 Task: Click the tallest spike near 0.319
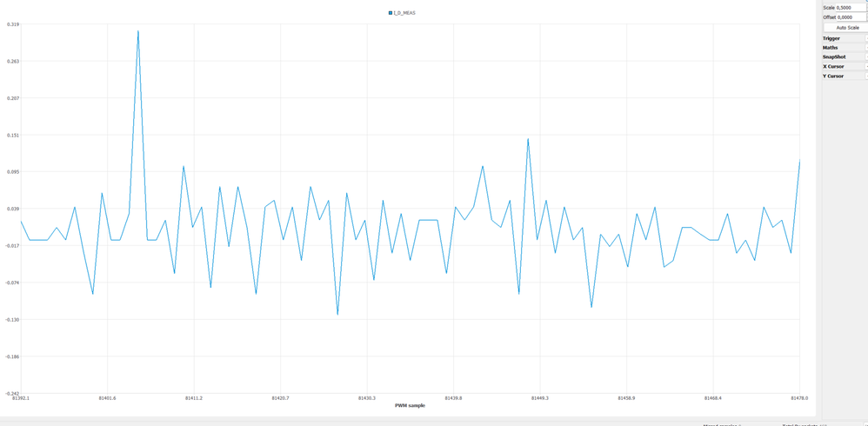click(x=137, y=31)
